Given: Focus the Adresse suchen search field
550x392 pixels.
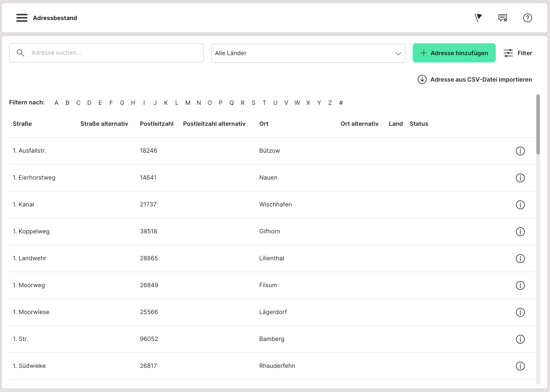Looking at the screenshot, I should (x=114, y=53).
